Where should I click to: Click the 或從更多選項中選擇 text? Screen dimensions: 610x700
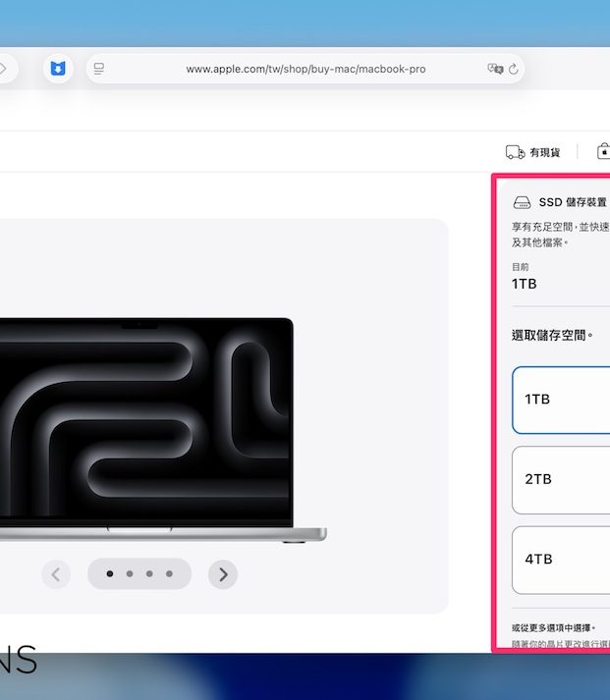[553, 627]
